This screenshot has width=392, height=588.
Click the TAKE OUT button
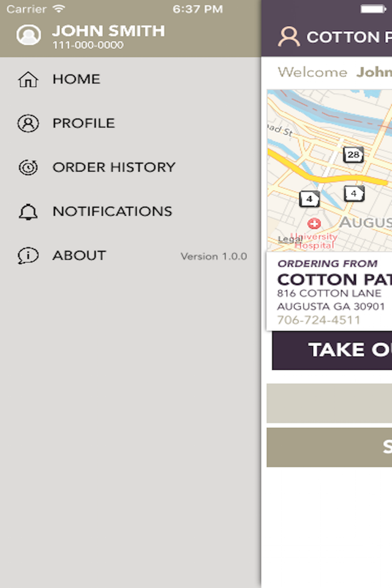coord(332,350)
